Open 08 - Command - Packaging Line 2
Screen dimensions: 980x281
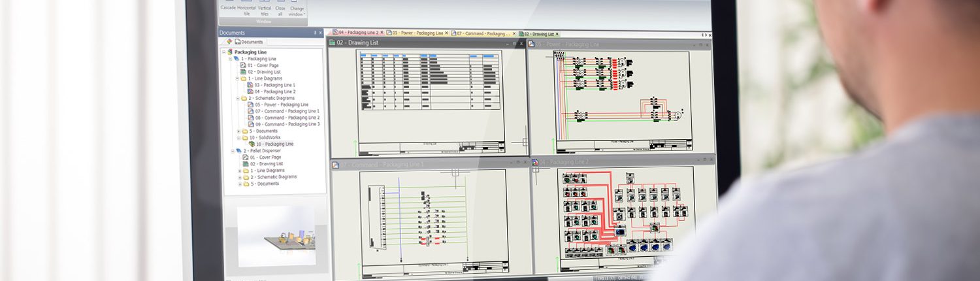click(287, 118)
